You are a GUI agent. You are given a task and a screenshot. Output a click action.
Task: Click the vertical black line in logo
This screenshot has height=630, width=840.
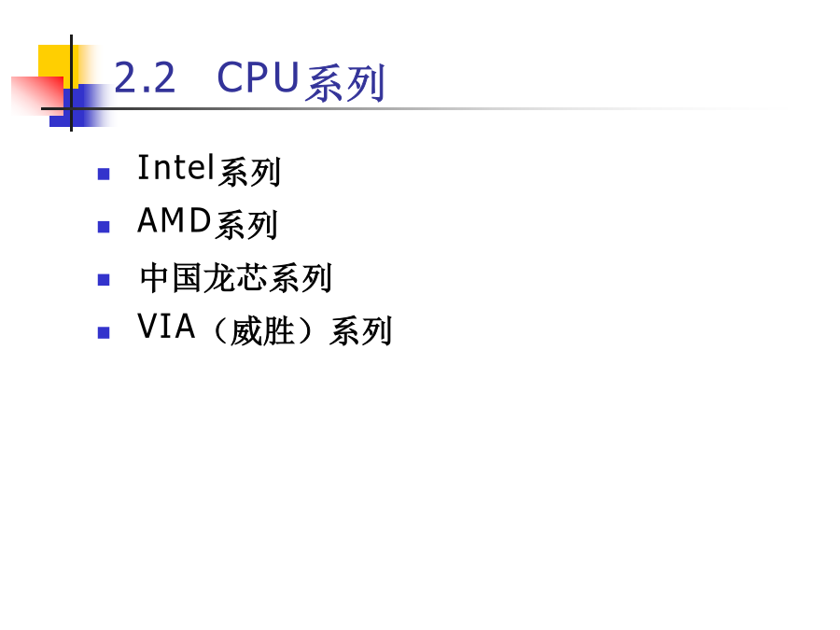tap(71, 83)
